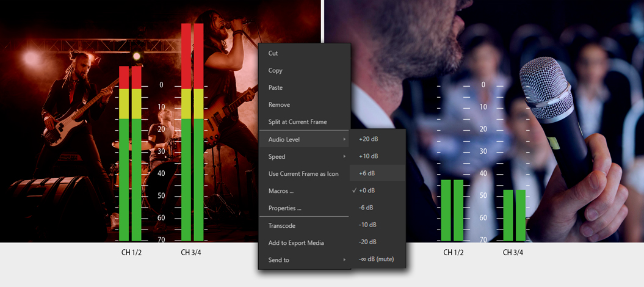Set audio level to +10 dB

pyautogui.click(x=369, y=156)
